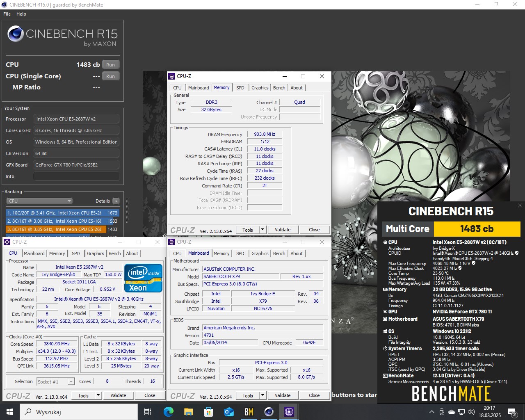Screen dimensions: 525x420
Task: Open the Help menu in Cinebench
Action: coord(21,14)
